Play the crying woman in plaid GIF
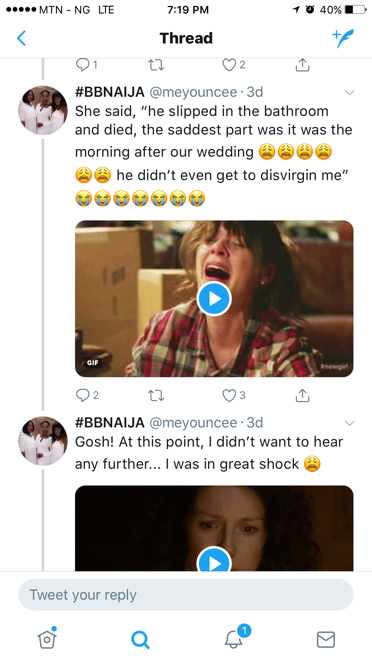The width and height of the screenshot is (372, 662). [x=214, y=298]
